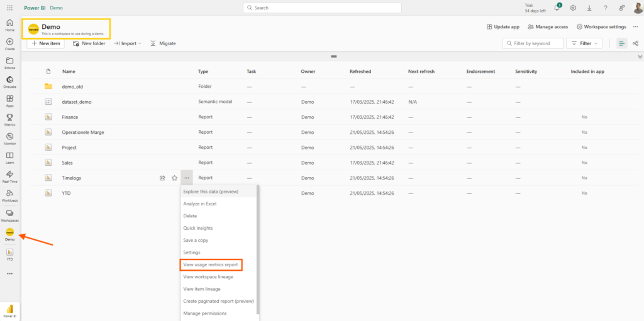Click the context menu scrollbar
The height and width of the screenshot is (321, 644).
(258, 249)
